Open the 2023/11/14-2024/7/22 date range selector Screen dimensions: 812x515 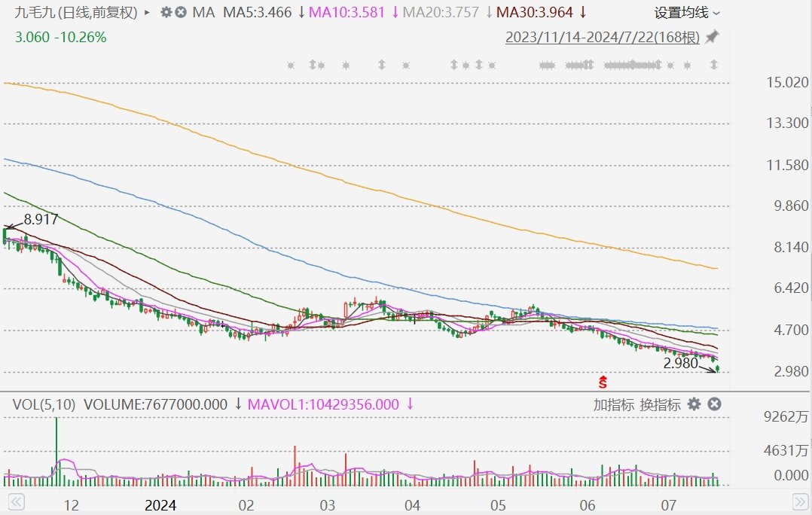click(x=602, y=38)
